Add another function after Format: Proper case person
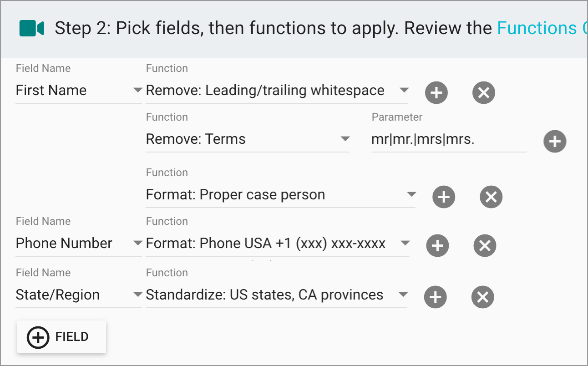 click(x=444, y=197)
